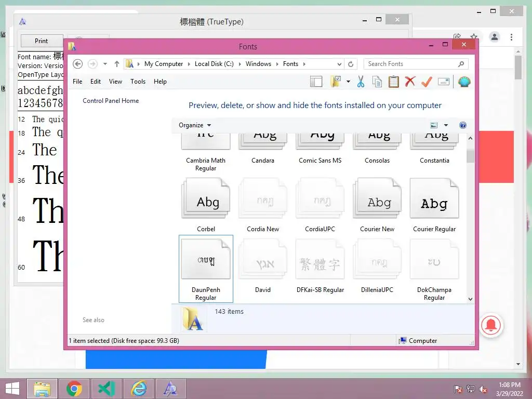The width and height of the screenshot is (532, 399).
Task: Toggle the preview pane layout icon
Action: tap(316, 82)
